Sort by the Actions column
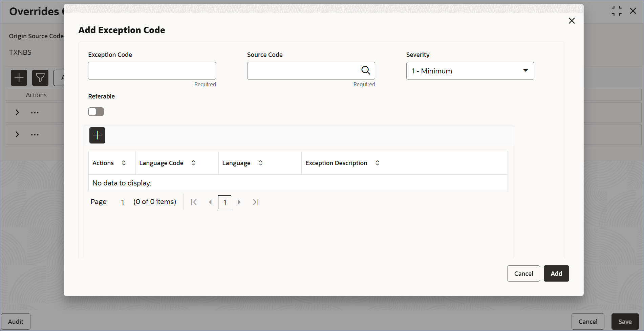This screenshot has width=644, height=331. coord(124,163)
